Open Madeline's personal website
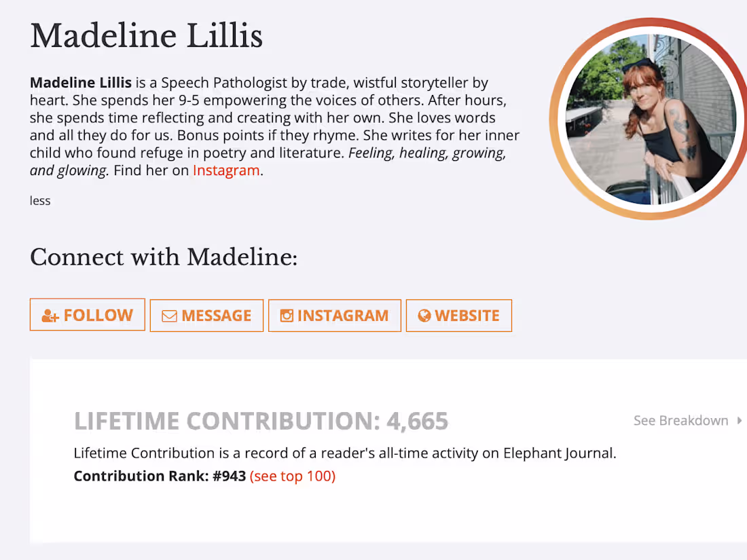Image resolution: width=747 pixels, height=560 pixels. click(458, 315)
